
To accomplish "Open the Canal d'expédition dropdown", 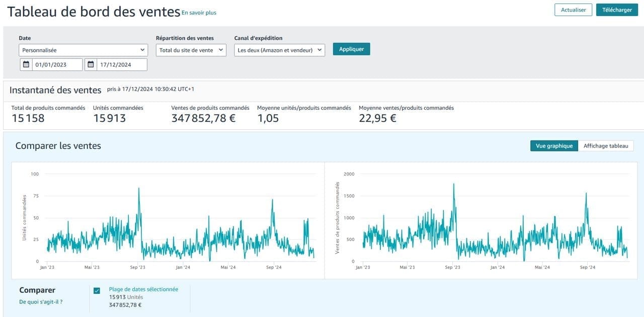I will [x=279, y=50].
